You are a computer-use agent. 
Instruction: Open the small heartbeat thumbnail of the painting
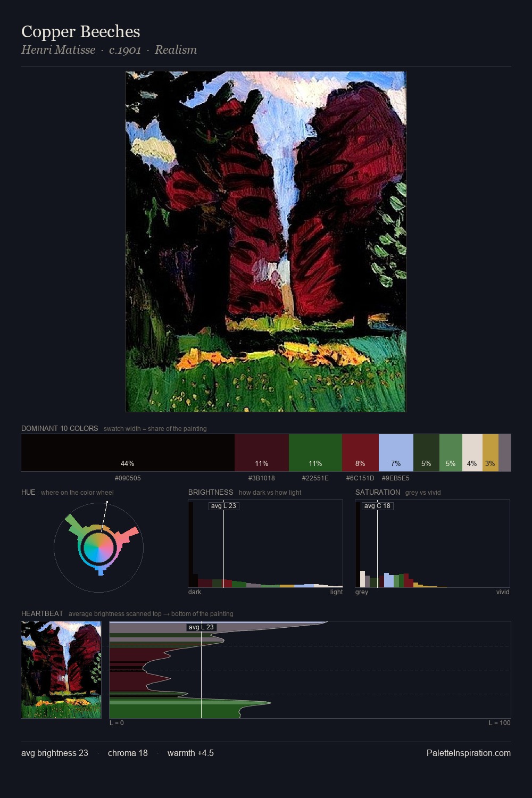(x=61, y=670)
